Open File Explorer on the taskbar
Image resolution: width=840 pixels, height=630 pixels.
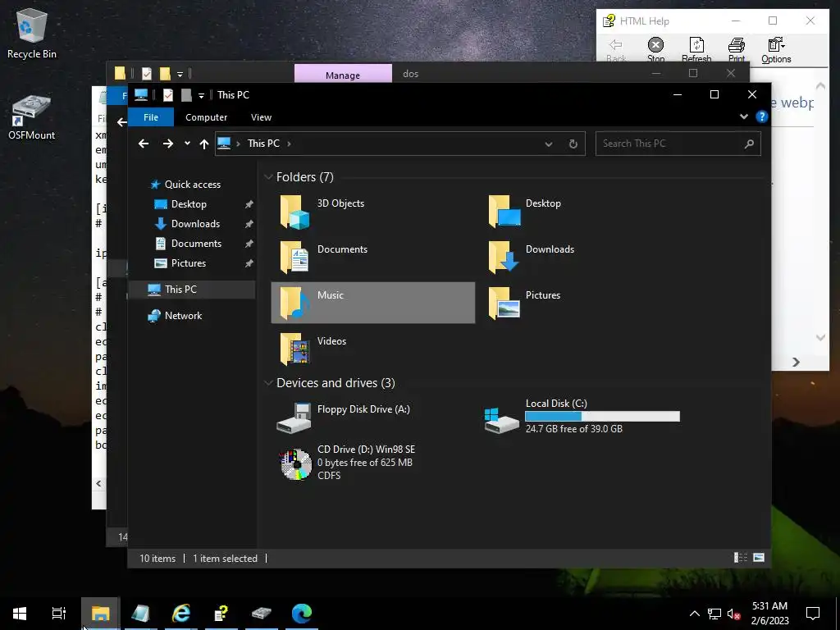click(x=100, y=613)
